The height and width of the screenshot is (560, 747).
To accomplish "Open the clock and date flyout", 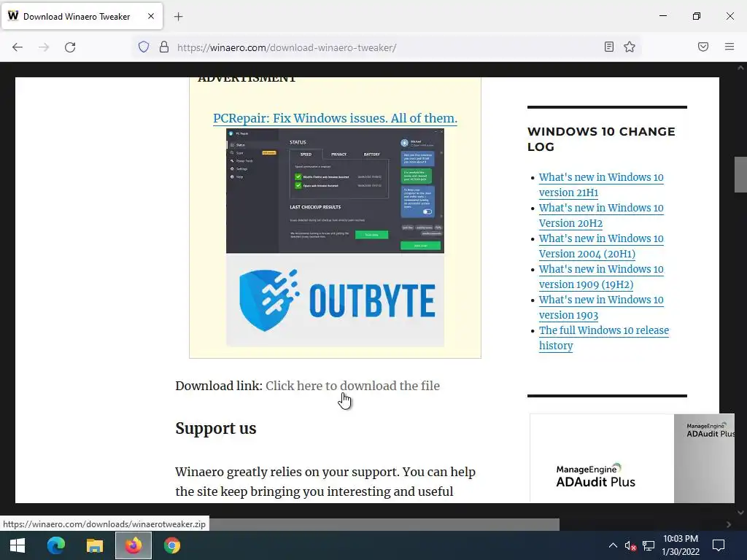I will [681, 545].
